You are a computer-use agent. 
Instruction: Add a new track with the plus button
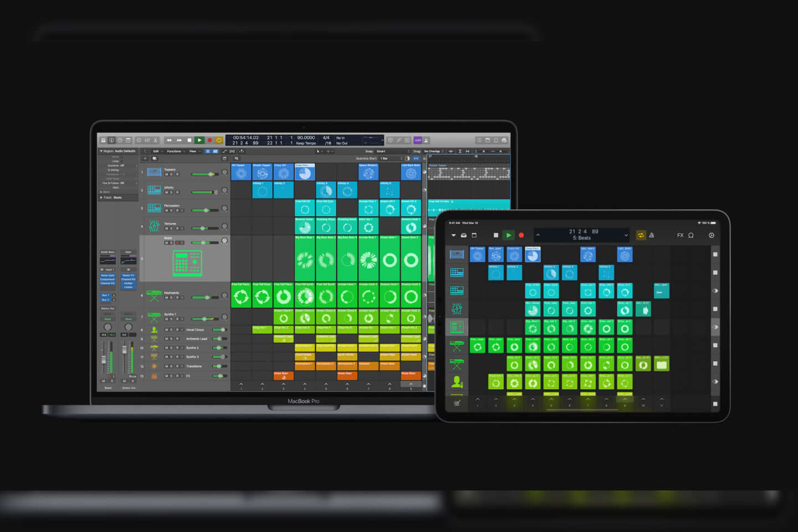point(145,158)
